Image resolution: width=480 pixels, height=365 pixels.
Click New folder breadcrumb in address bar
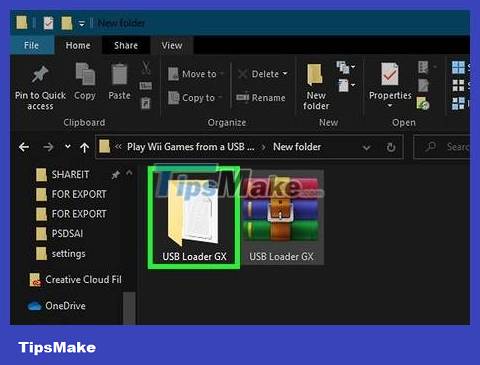click(x=297, y=147)
